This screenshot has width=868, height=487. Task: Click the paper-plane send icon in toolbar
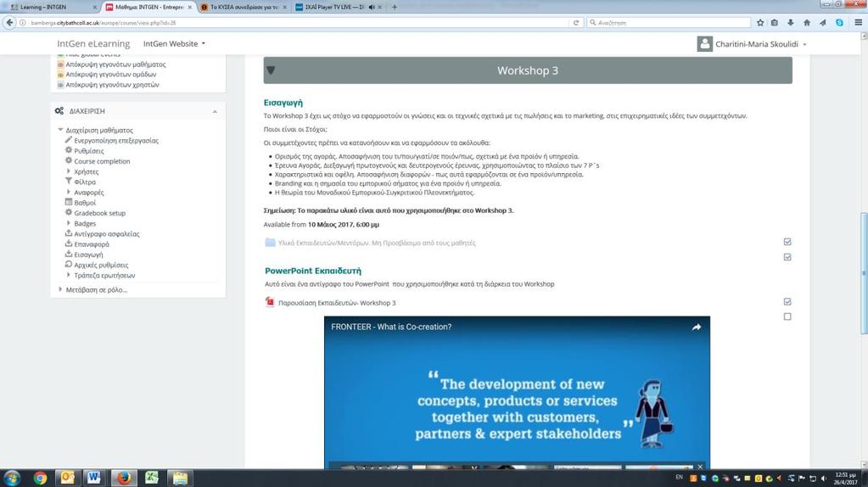click(823, 23)
